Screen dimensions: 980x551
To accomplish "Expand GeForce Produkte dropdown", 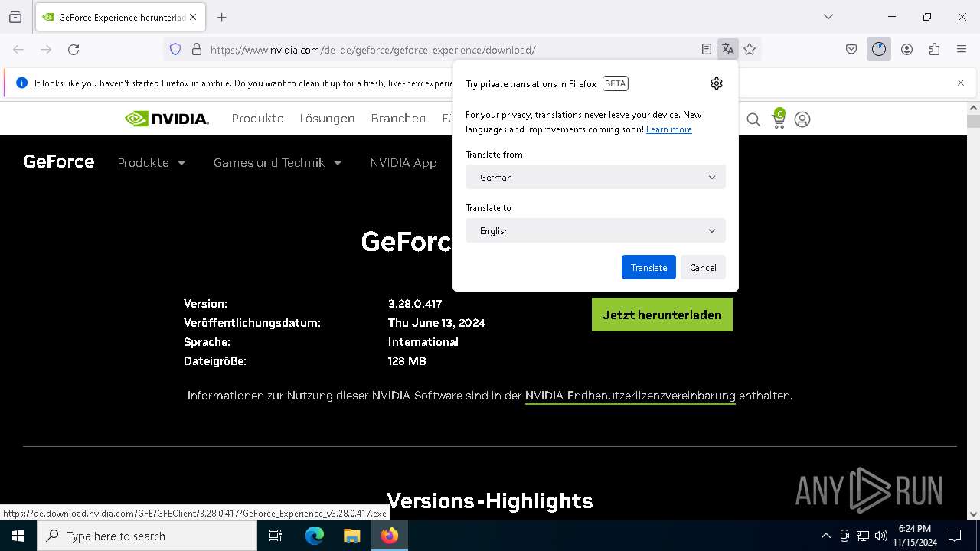I will click(152, 162).
